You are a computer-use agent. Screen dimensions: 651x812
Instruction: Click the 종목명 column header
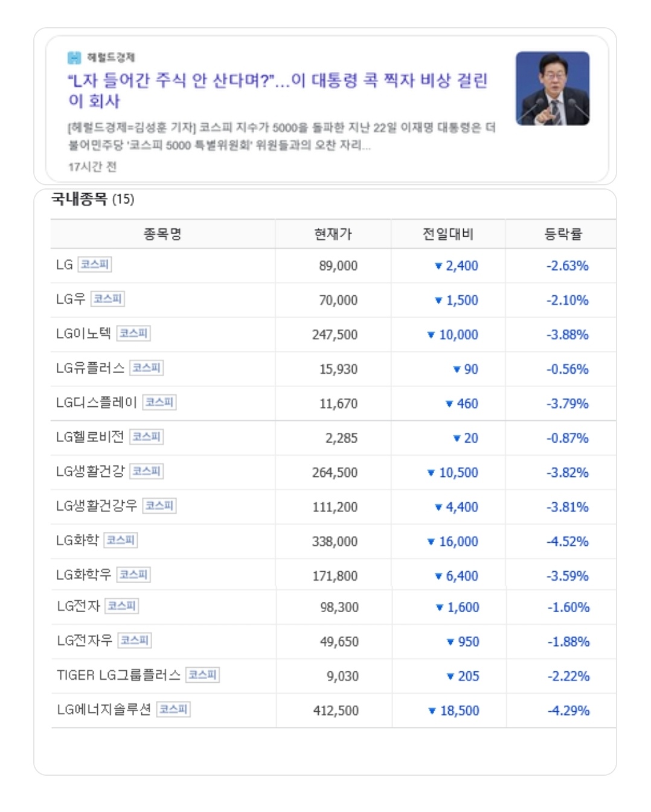[x=162, y=234]
